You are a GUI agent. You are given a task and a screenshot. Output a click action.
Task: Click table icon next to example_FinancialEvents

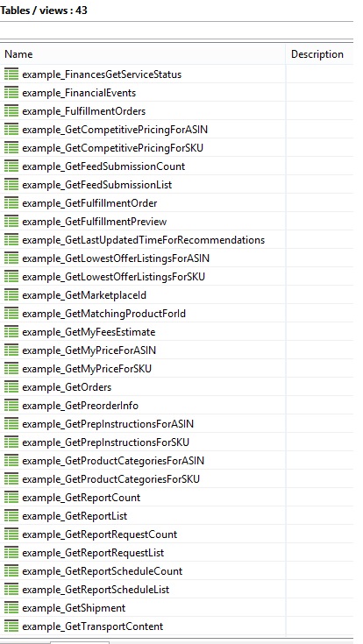(11, 93)
